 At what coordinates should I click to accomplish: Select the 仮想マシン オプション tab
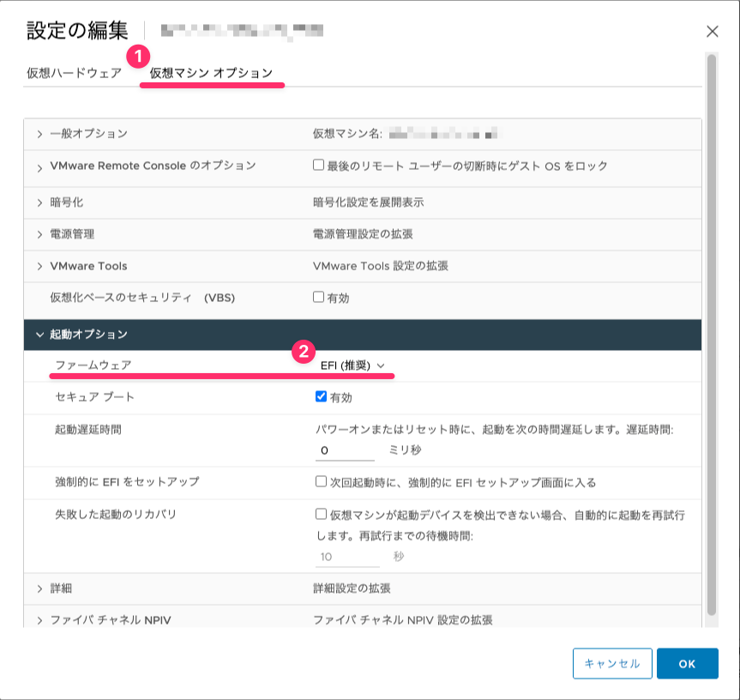pyautogui.click(x=211, y=73)
